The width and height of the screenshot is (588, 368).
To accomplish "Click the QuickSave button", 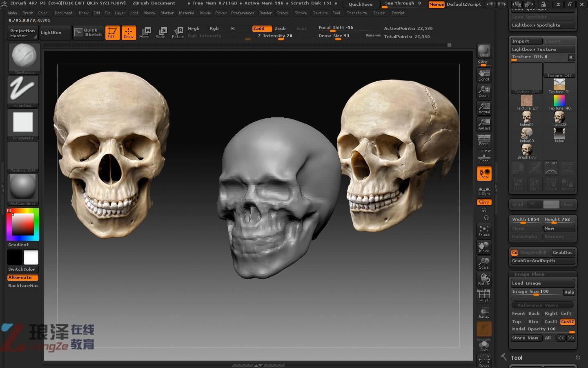I will click(x=361, y=4).
